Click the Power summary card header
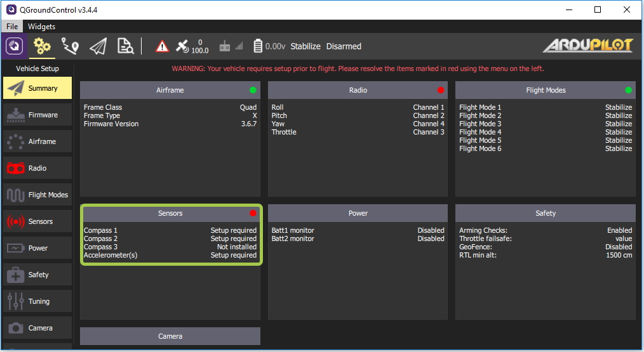Image resolution: width=644 pixels, height=352 pixels. 358,213
